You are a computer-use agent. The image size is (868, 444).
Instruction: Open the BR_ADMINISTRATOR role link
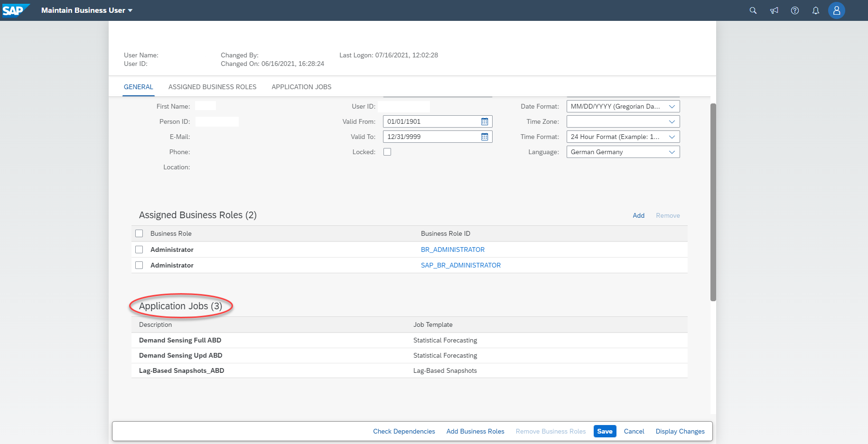(x=453, y=250)
